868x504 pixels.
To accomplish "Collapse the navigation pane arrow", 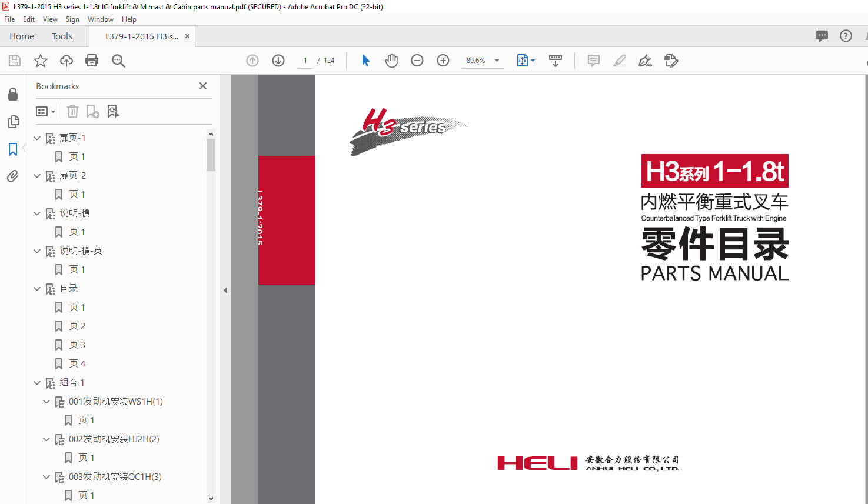I will 225,290.
